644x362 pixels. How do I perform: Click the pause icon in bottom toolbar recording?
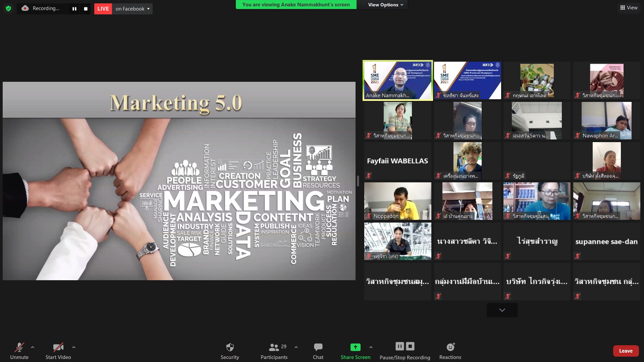(x=399, y=346)
